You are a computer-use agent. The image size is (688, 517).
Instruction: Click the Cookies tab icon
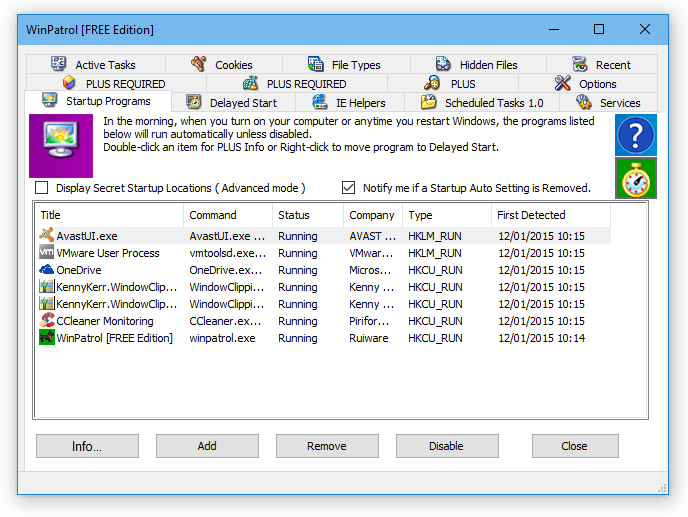coord(199,64)
